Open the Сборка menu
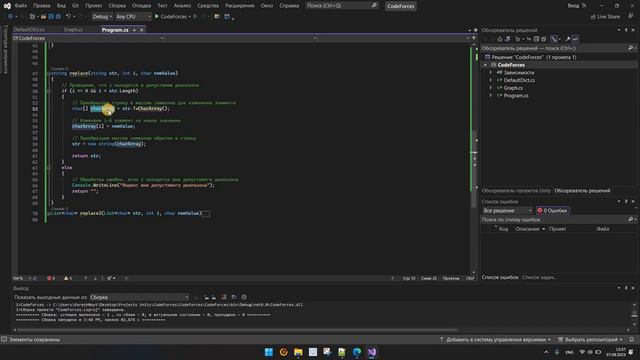Image resolution: width=640 pixels, height=360 pixels. click(117, 6)
